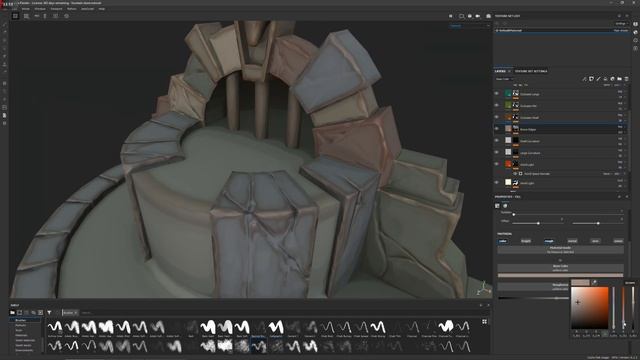Open the Main shader dropdown in Texture Set List
The height and width of the screenshot is (360, 640).
click(x=621, y=30)
